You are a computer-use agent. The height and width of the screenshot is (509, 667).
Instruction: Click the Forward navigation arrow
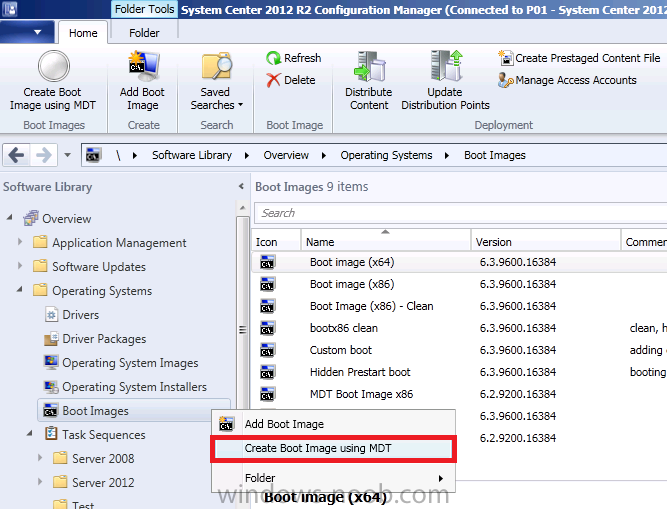pyautogui.click(x=44, y=155)
